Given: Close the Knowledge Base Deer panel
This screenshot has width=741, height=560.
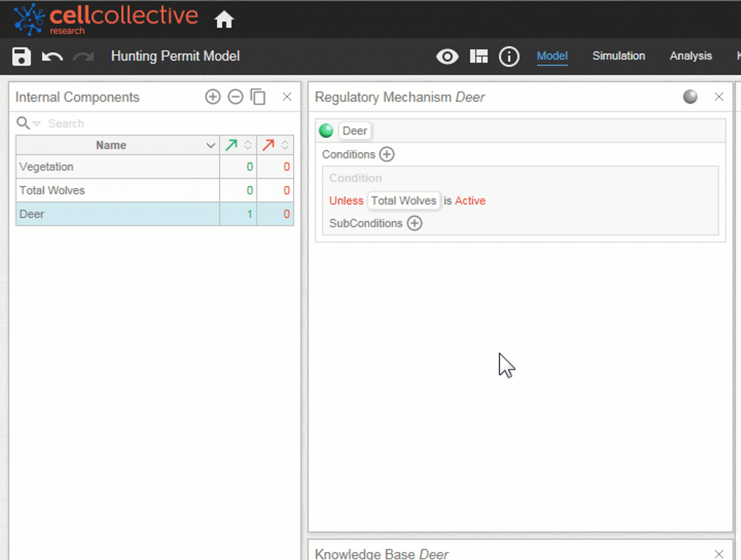Looking at the screenshot, I should pos(719,554).
